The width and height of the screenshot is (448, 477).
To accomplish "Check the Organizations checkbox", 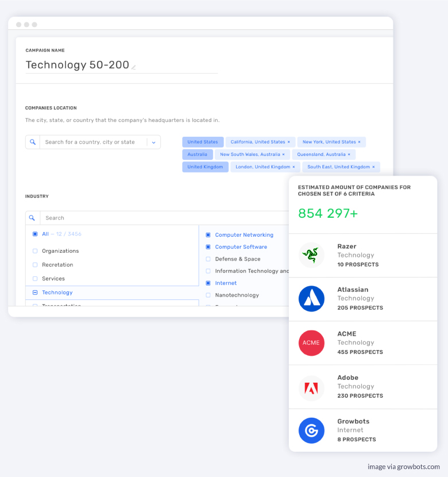I will (35, 251).
